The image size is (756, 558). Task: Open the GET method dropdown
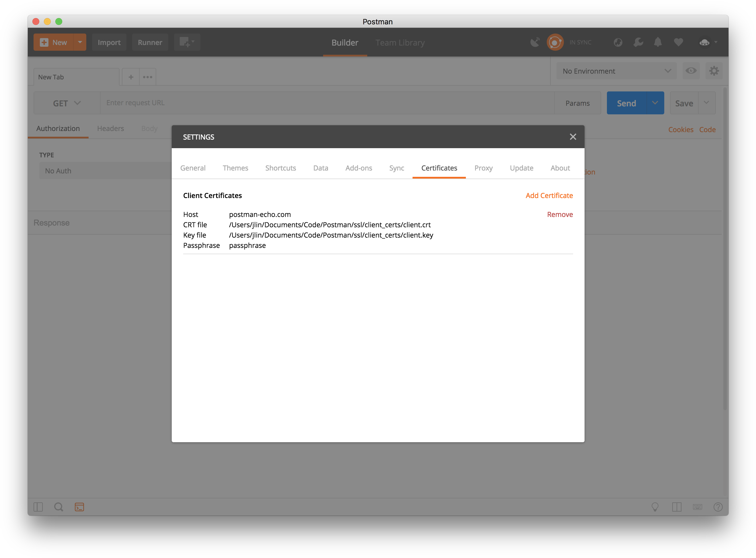67,103
